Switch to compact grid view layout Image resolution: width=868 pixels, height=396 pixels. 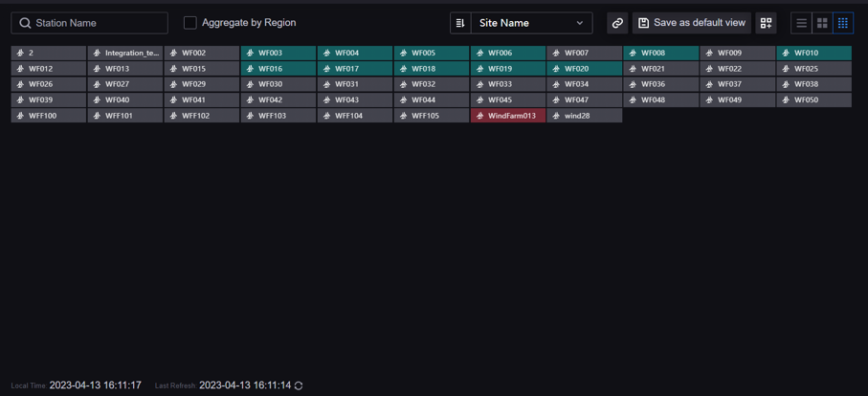[x=842, y=23]
